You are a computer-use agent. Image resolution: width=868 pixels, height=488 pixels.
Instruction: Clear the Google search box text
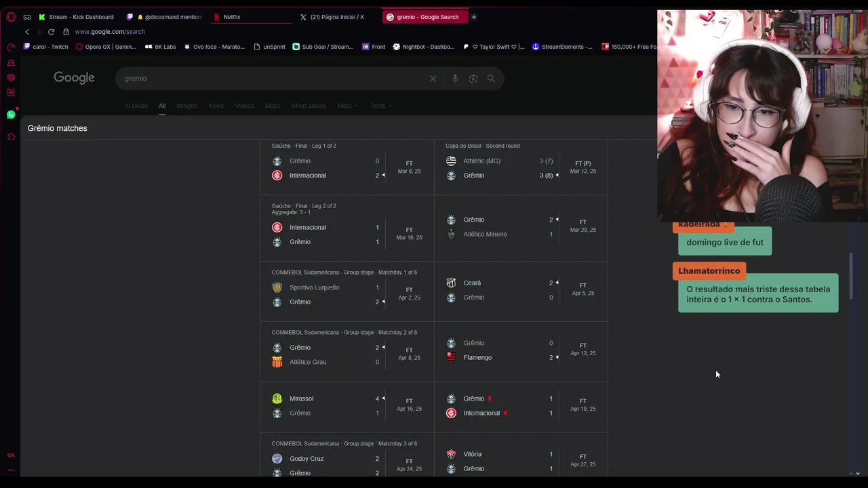click(x=433, y=79)
